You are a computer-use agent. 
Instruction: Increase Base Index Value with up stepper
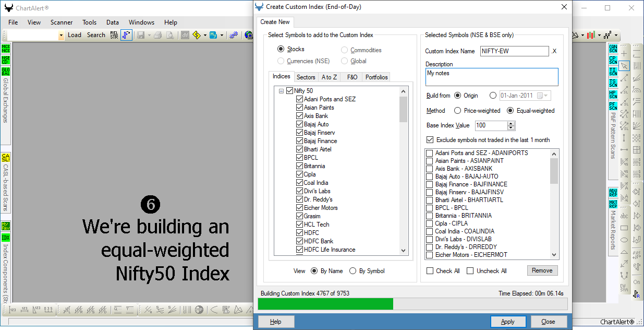coord(511,123)
